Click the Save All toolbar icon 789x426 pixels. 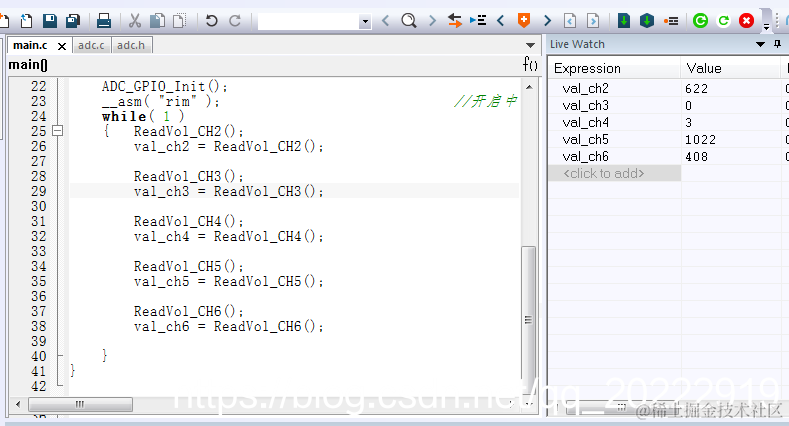tap(73, 21)
